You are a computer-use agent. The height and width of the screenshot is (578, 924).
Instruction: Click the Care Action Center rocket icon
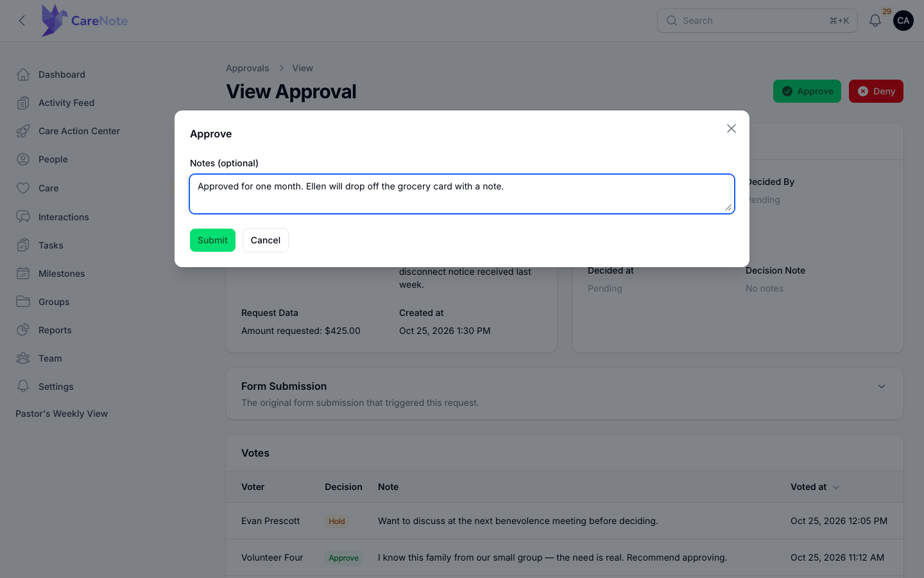pos(23,131)
